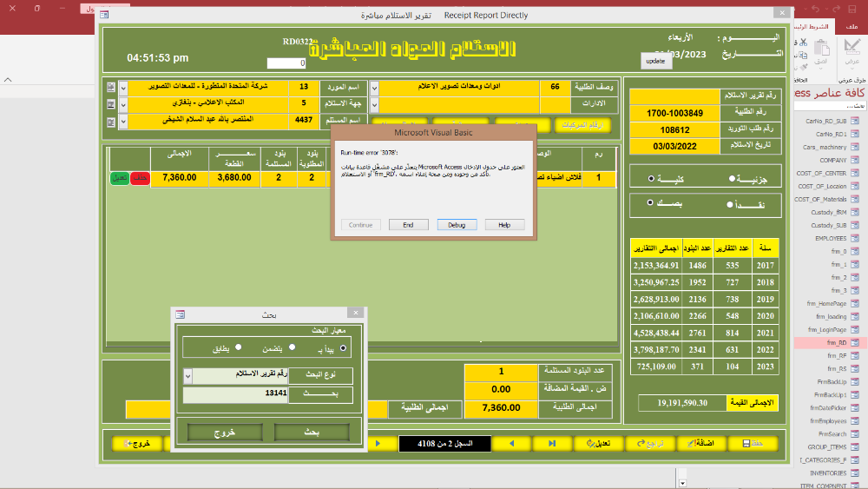Open the GROUP_ITEMS form
Image resolution: width=868 pixels, height=489 pixels.
832,447
